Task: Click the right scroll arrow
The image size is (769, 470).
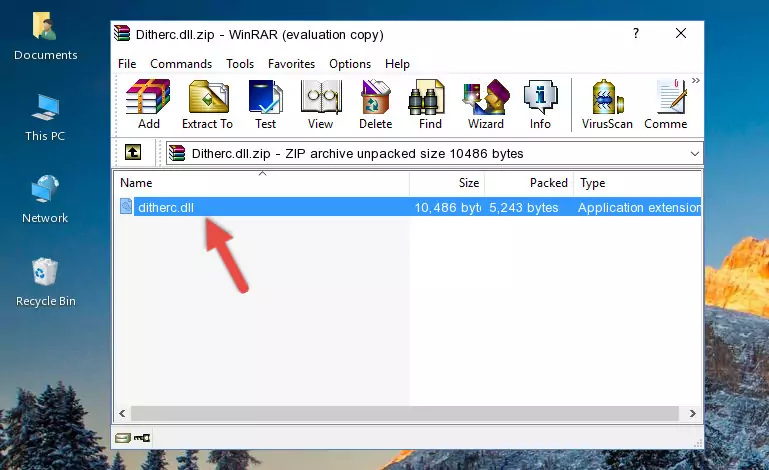Action: (x=692, y=414)
